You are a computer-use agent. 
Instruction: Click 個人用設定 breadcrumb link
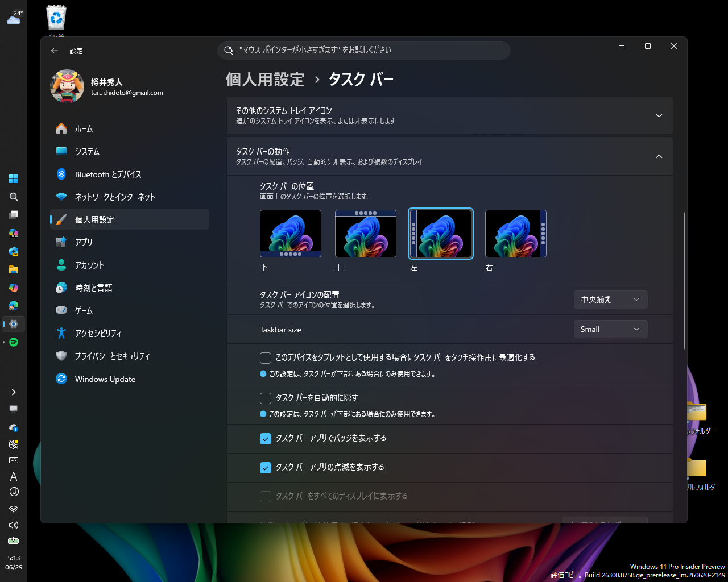pyautogui.click(x=265, y=79)
